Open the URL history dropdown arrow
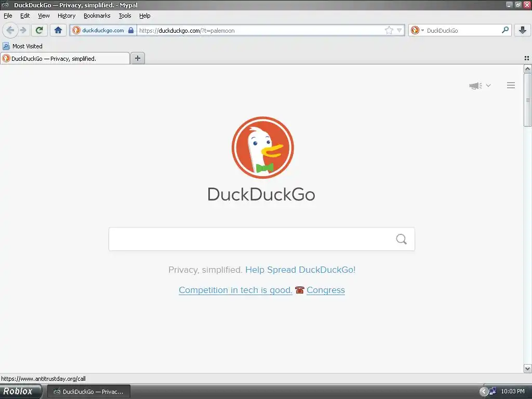532x399 pixels. coord(400,31)
